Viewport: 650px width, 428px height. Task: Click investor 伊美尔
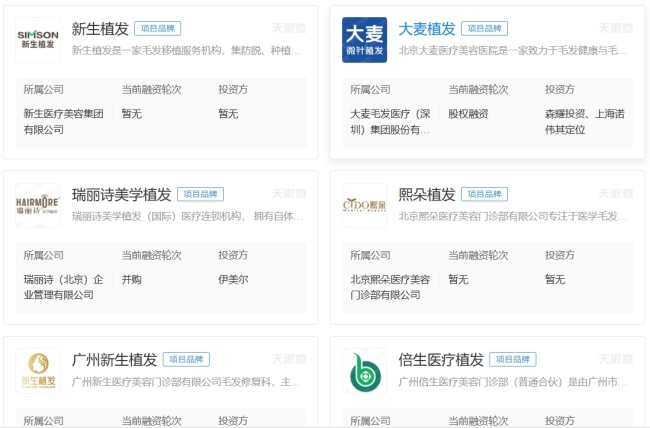(x=233, y=280)
